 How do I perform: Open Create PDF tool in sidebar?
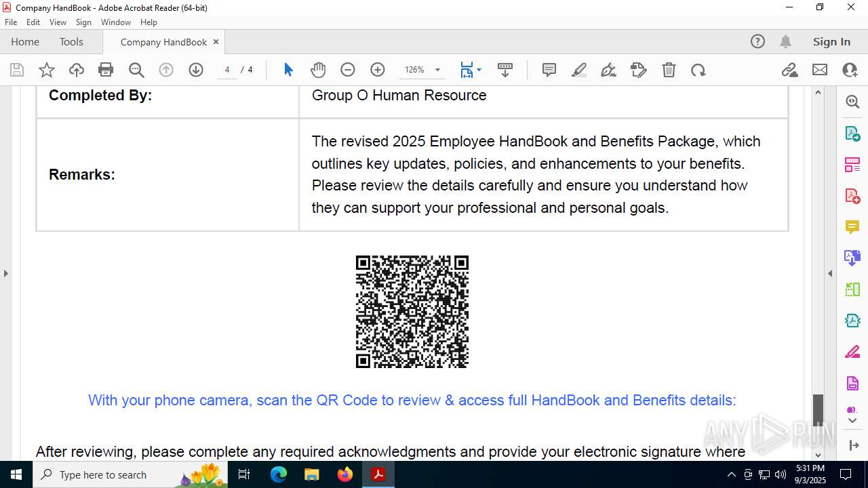[x=852, y=196]
